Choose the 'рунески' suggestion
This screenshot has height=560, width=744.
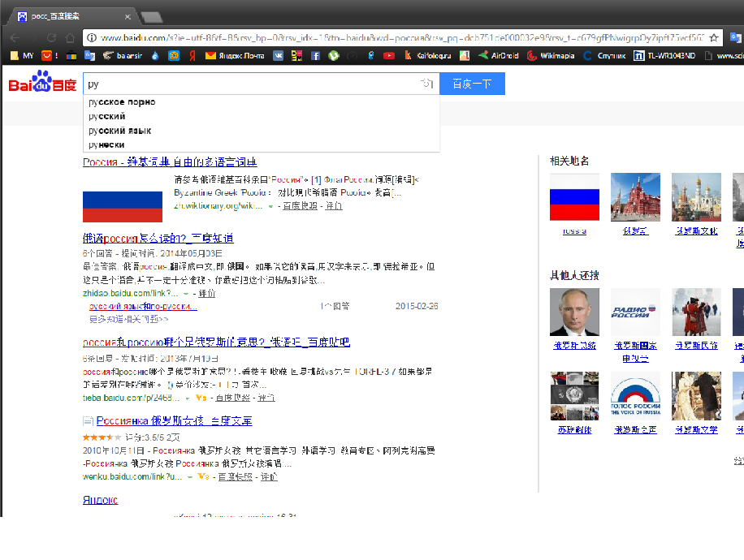[106, 144]
